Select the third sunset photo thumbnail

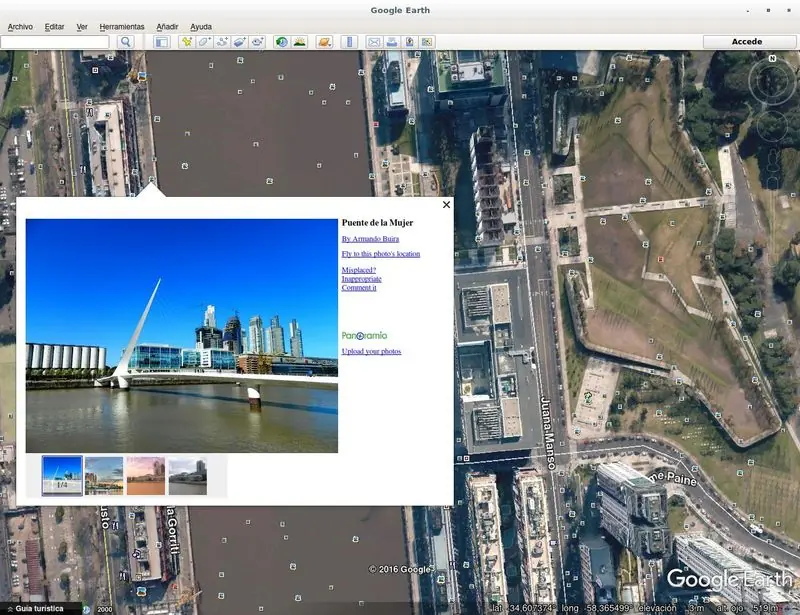[x=146, y=476]
